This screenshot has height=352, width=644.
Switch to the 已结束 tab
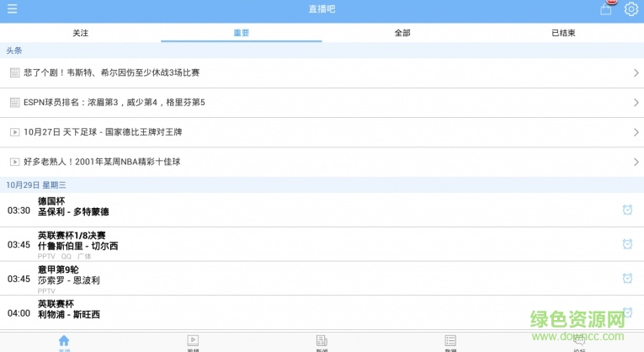(x=563, y=33)
